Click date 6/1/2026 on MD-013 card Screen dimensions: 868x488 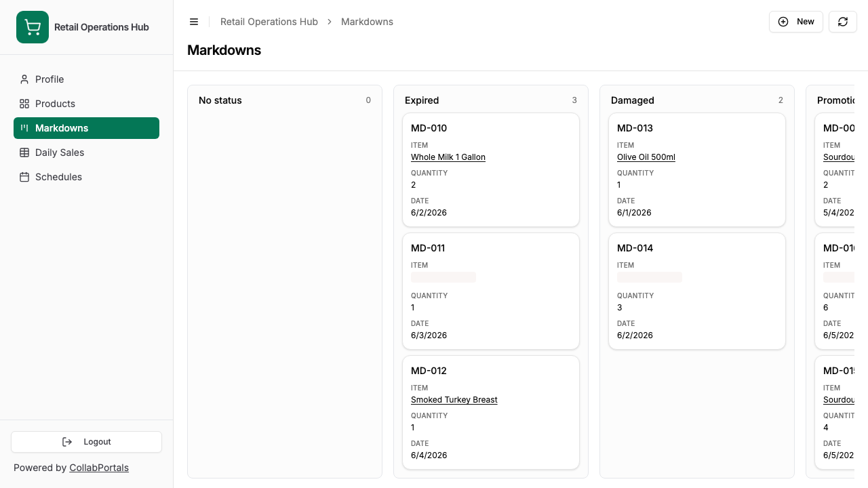634,213
